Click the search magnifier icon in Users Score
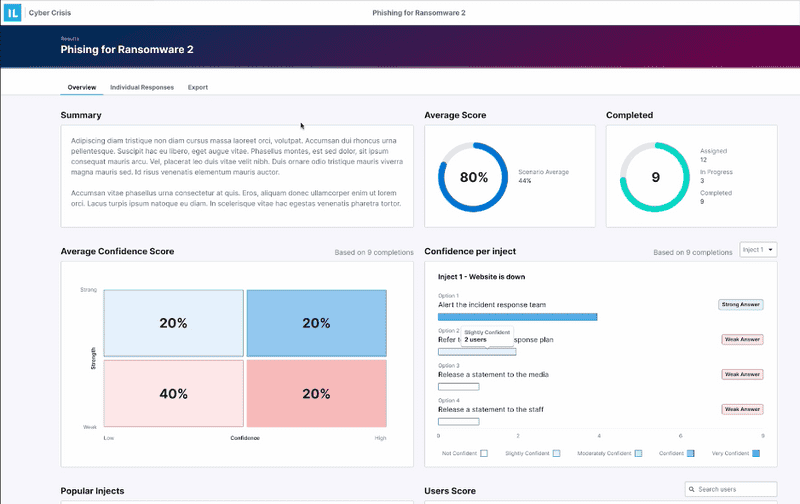The width and height of the screenshot is (800, 504). (x=692, y=489)
